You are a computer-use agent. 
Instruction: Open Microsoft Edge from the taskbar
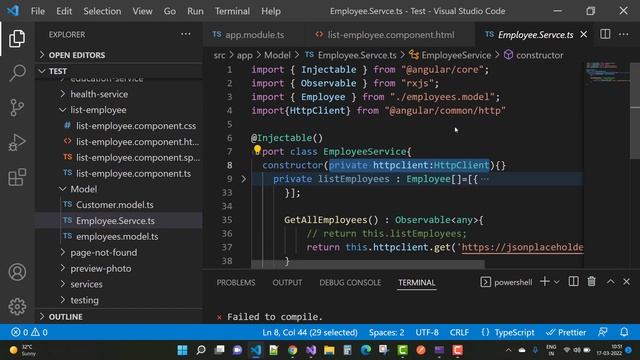point(366,350)
